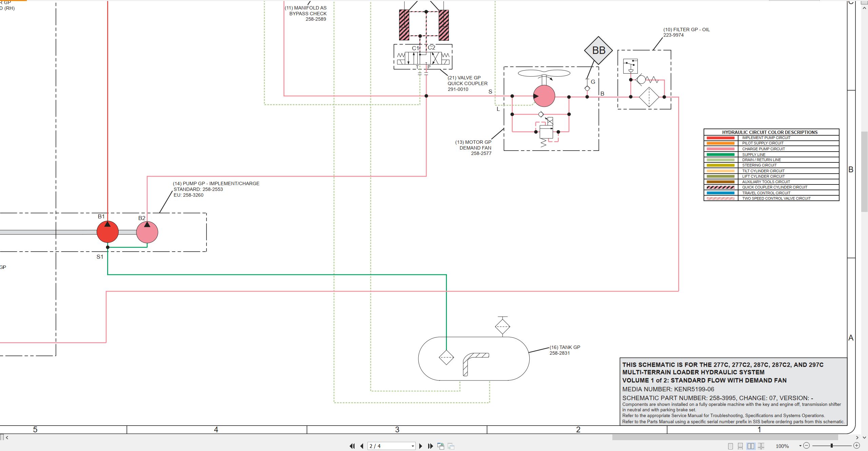The width and height of the screenshot is (868, 451).
Task: Go to the first page
Action: (x=352, y=446)
